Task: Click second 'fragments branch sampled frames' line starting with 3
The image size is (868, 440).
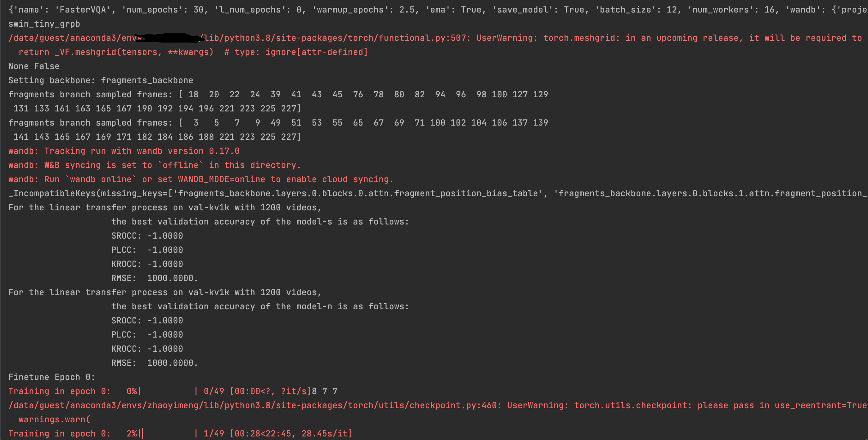Action: click(278, 123)
